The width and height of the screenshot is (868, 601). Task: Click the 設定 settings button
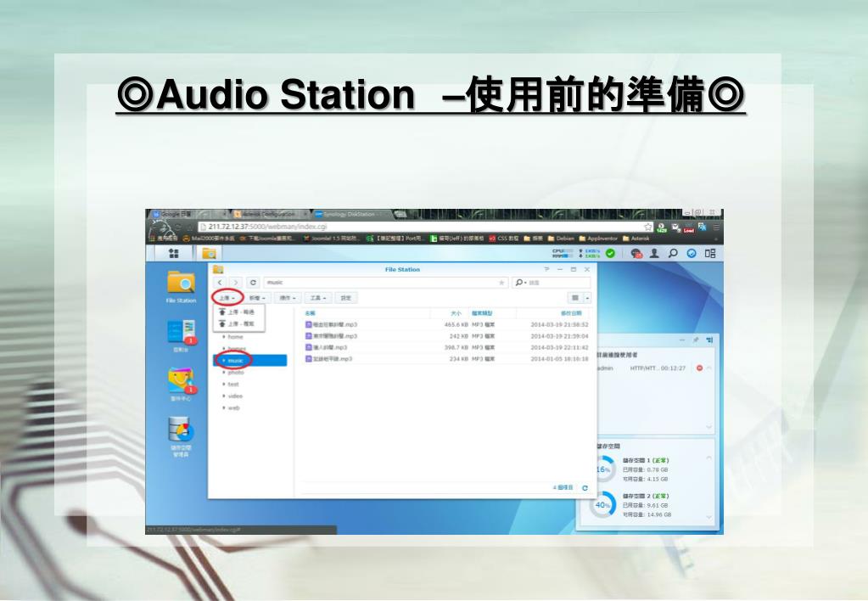click(346, 298)
